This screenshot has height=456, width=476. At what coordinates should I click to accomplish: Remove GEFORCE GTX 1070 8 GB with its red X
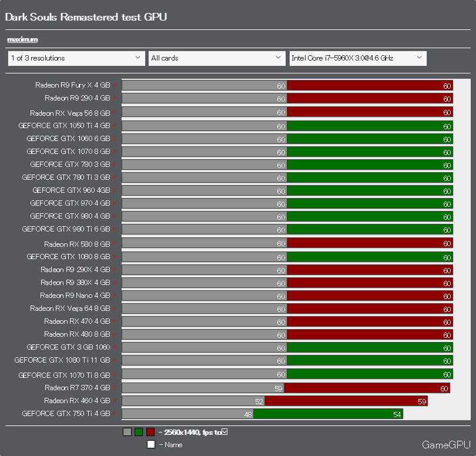115,152
